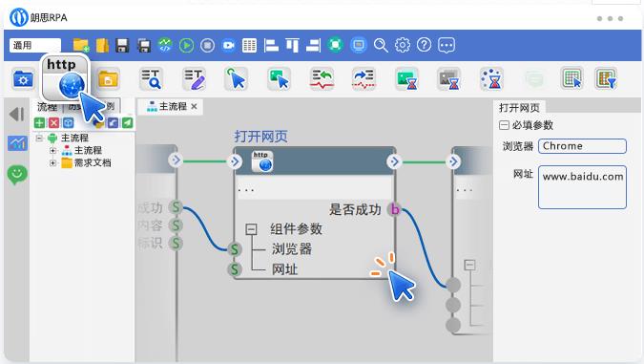The height and width of the screenshot is (364, 644).
Task: Open the 通用 category dropdown
Action: [x=35, y=45]
